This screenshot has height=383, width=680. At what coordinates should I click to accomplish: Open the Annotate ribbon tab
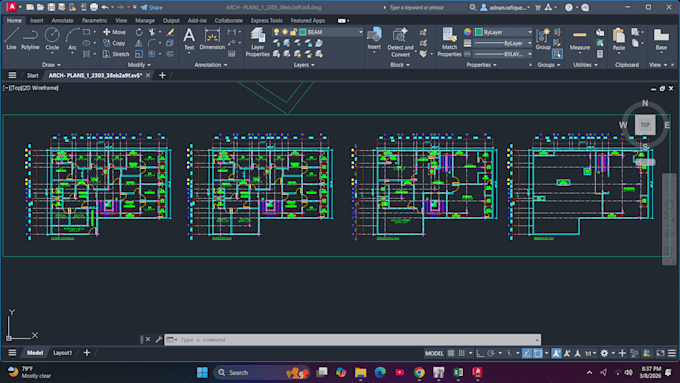(x=62, y=20)
